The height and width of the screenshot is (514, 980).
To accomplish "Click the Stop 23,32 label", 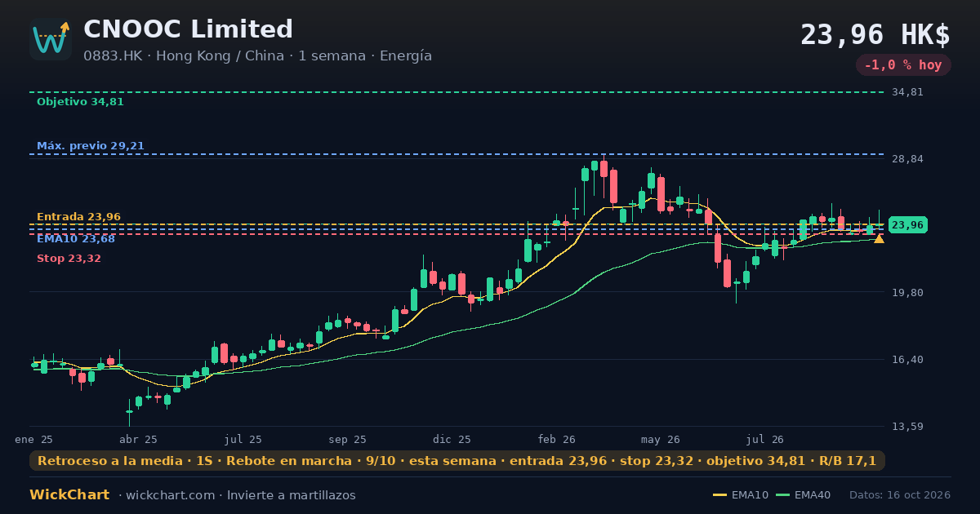I will click(x=69, y=259).
